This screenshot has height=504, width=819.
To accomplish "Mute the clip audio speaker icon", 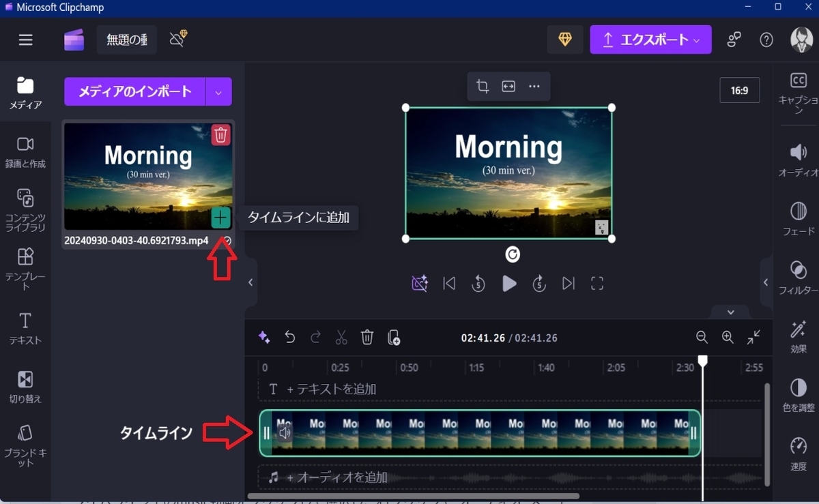I will pos(285,432).
